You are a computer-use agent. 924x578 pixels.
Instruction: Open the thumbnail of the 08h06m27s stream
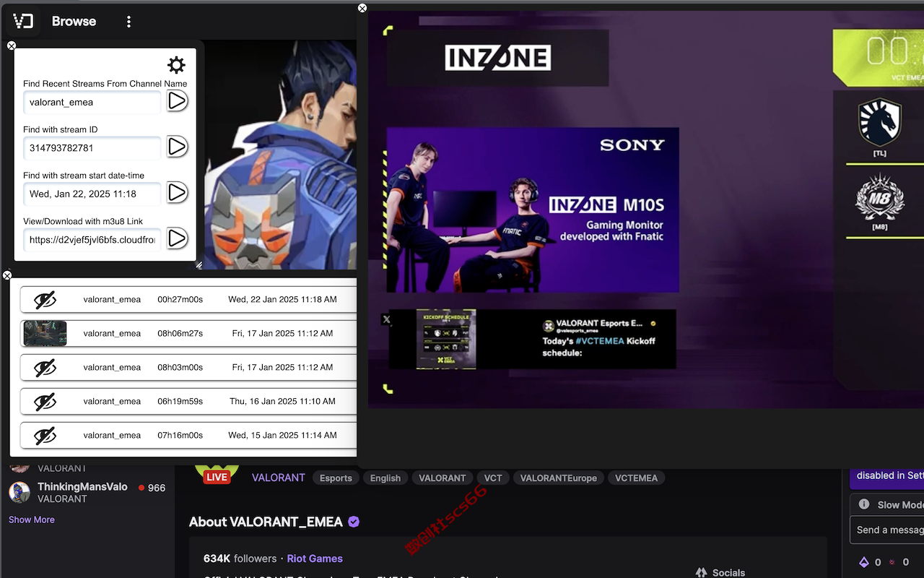[x=45, y=333]
